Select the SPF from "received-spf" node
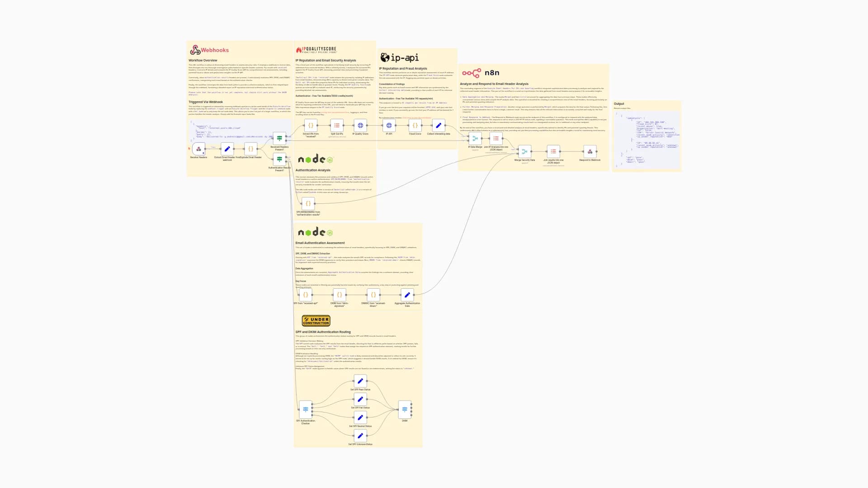 click(306, 295)
